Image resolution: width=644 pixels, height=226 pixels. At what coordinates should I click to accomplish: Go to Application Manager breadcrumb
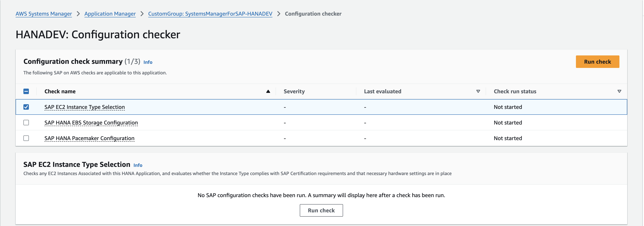tap(110, 14)
